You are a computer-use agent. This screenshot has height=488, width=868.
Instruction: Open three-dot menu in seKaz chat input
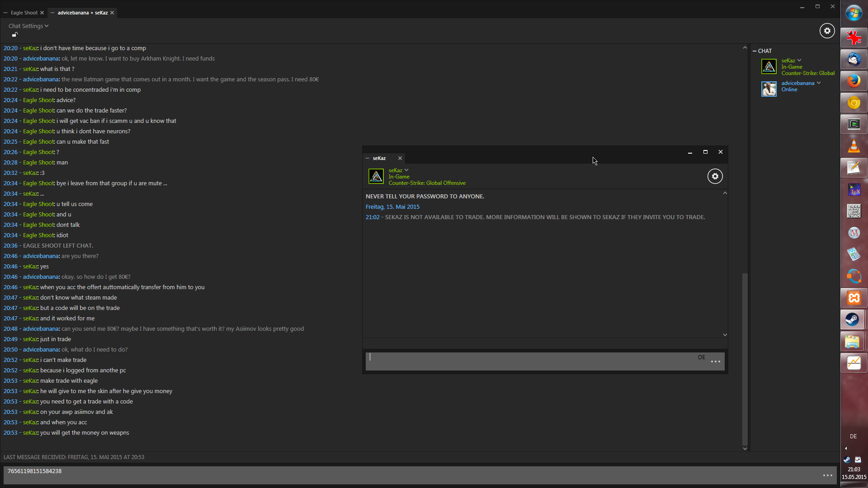click(x=716, y=361)
